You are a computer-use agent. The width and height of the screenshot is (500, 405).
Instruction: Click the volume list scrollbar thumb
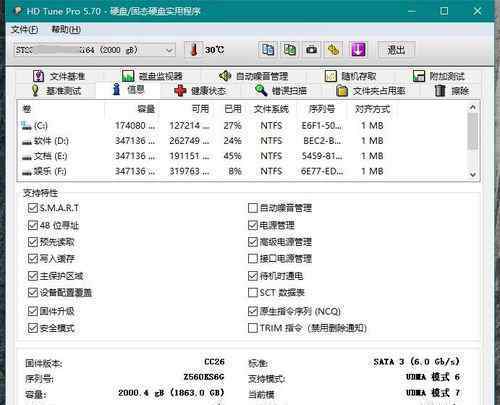click(x=473, y=131)
